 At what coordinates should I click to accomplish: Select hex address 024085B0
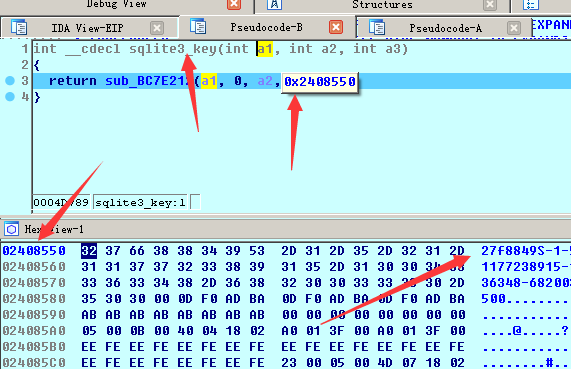coord(34,347)
